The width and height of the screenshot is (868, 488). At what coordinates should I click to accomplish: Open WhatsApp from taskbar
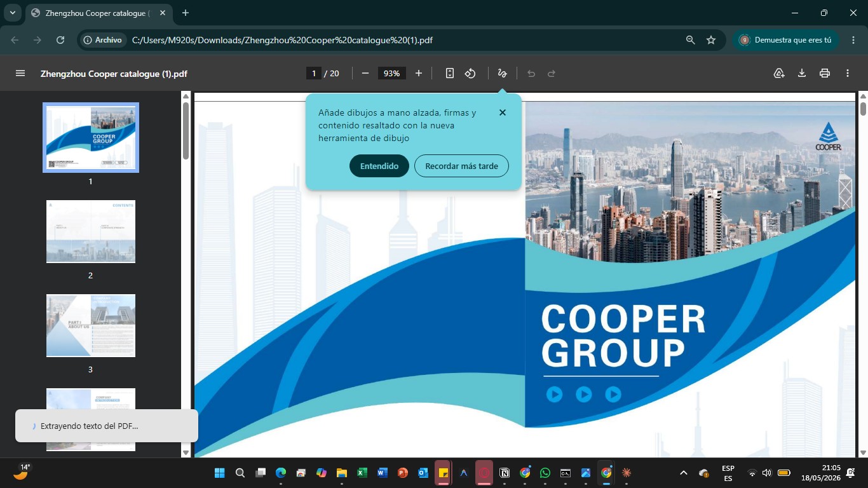tap(545, 473)
